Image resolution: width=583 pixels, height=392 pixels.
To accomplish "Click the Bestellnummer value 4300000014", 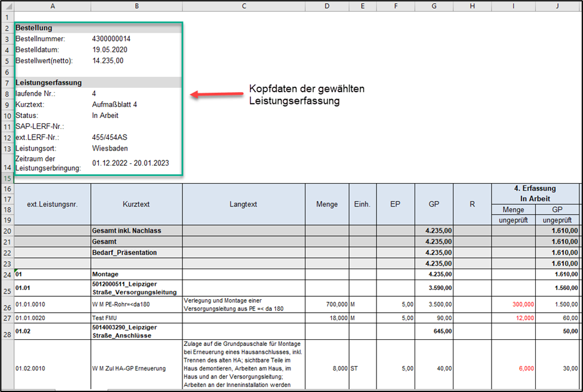I will pos(111,39).
